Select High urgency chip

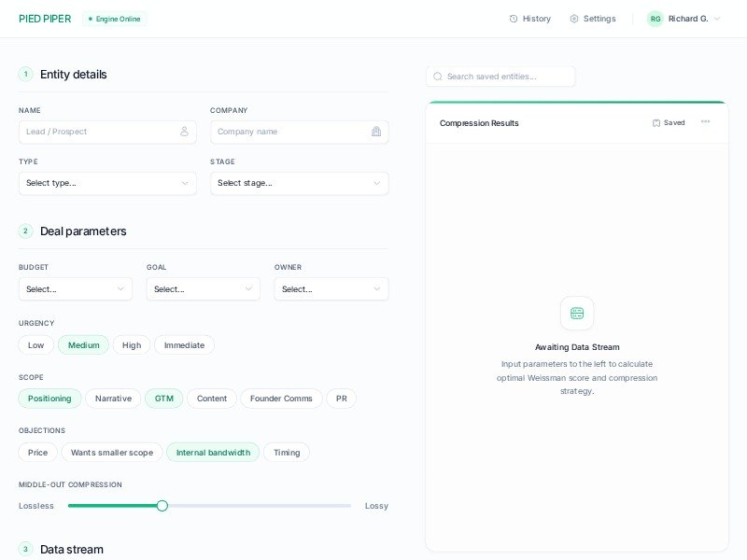[132, 345]
